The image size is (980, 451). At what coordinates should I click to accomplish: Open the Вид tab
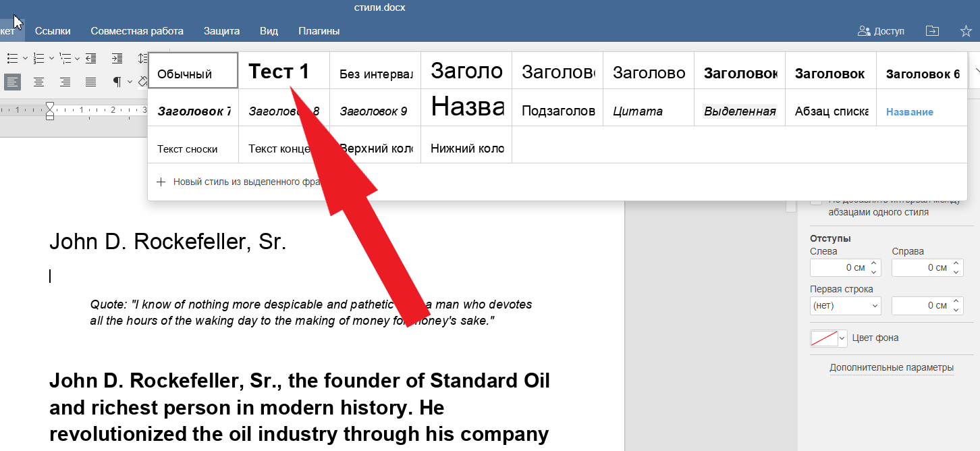coord(269,31)
